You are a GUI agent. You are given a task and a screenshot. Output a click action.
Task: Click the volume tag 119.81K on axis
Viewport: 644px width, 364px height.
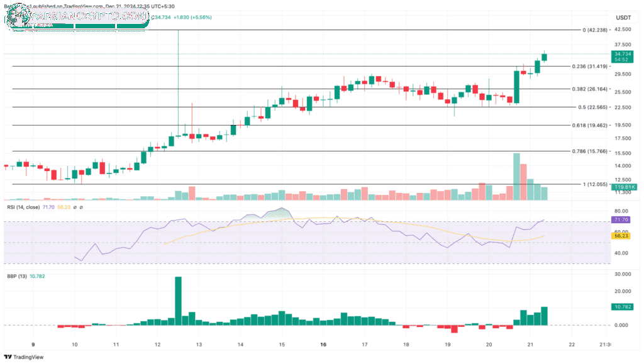624,187
